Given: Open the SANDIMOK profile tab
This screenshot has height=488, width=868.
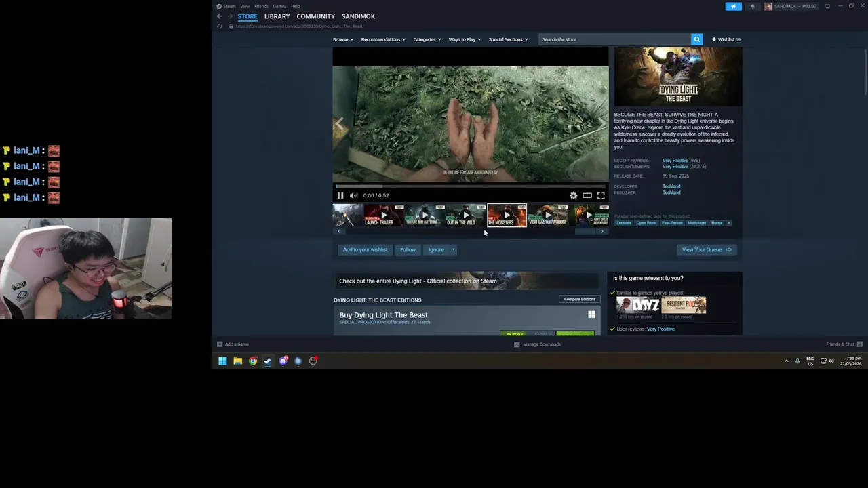Looking at the screenshot, I should tap(358, 16).
